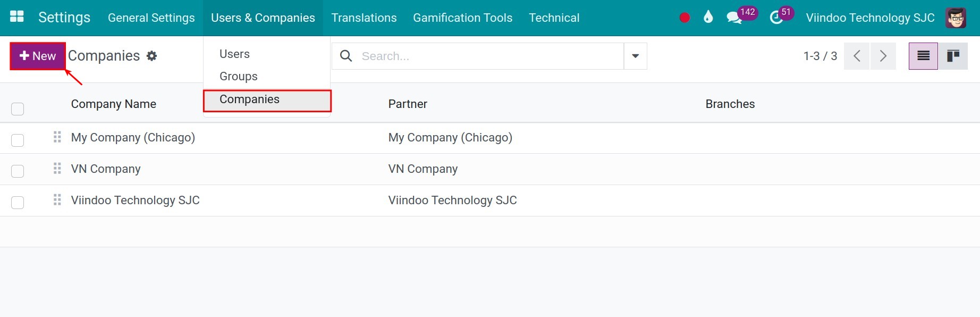Open conversations with 142 unread messages
This screenshot has width=980, height=317.
point(741,16)
